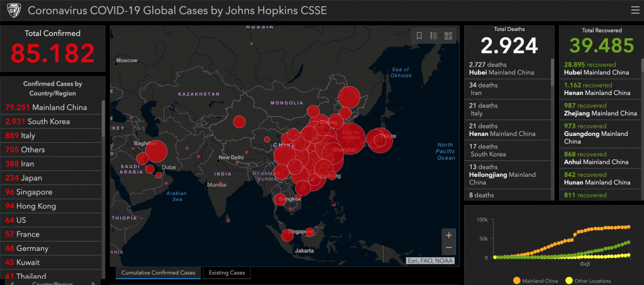Show the map legend list icon
This screenshot has height=285, width=644.
coord(434,36)
